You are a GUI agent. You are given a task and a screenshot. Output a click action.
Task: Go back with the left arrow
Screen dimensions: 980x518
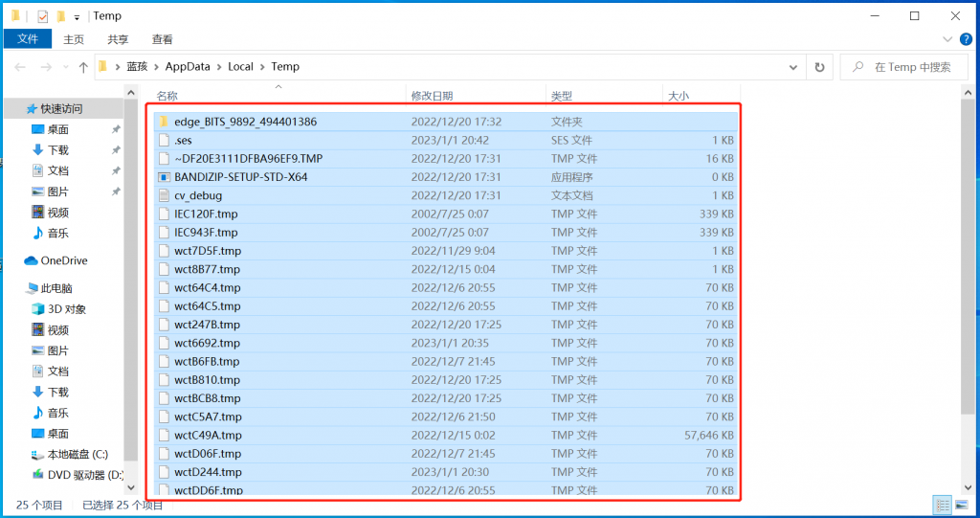pyautogui.click(x=20, y=67)
